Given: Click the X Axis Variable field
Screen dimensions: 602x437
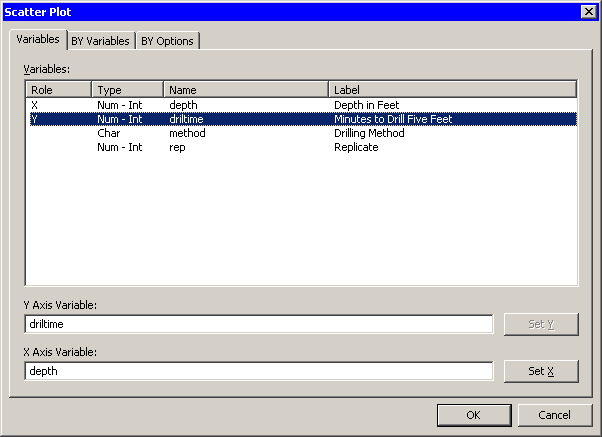Looking at the screenshot, I should pyautogui.click(x=258, y=371).
